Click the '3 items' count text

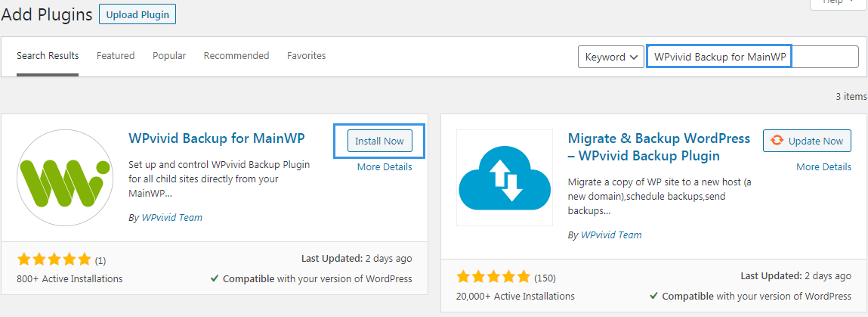(851, 96)
